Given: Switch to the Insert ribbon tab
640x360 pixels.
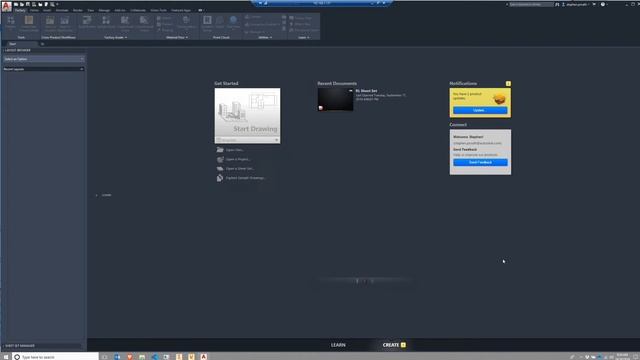Looking at the screenshot, I should pos(47,10).
